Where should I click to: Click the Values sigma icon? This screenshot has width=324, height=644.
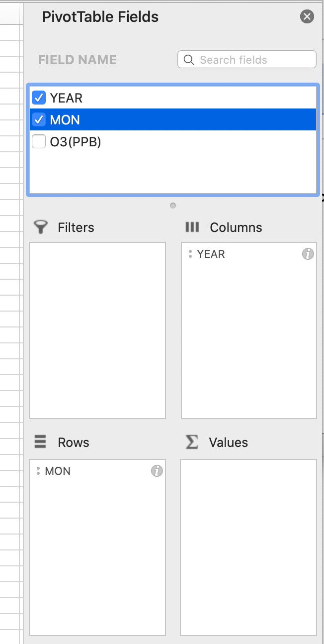tap(191, 442)
